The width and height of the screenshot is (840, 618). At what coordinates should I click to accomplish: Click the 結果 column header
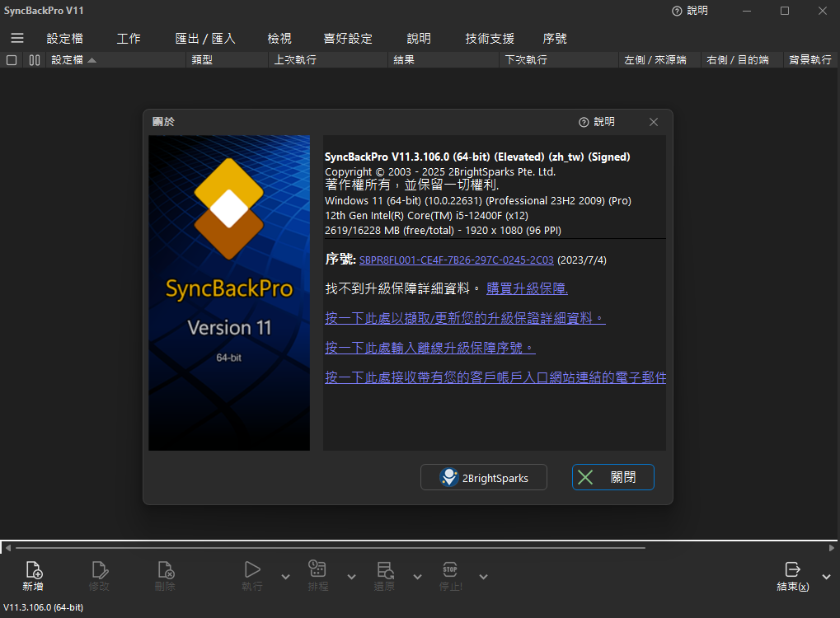[x=443, y=60]
